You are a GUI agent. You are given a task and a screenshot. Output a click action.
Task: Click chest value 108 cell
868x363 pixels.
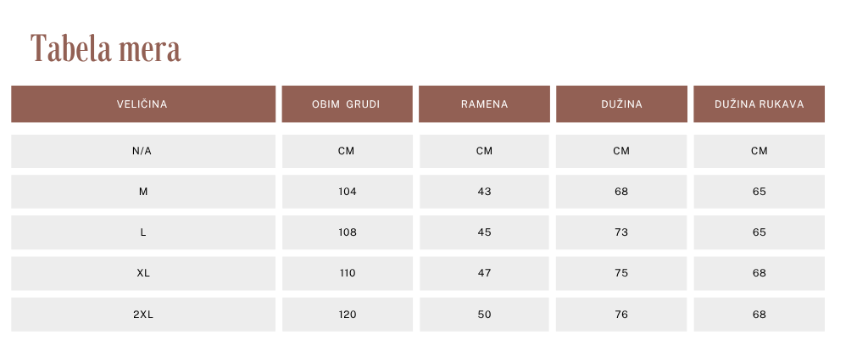click(x=347, y=232)
